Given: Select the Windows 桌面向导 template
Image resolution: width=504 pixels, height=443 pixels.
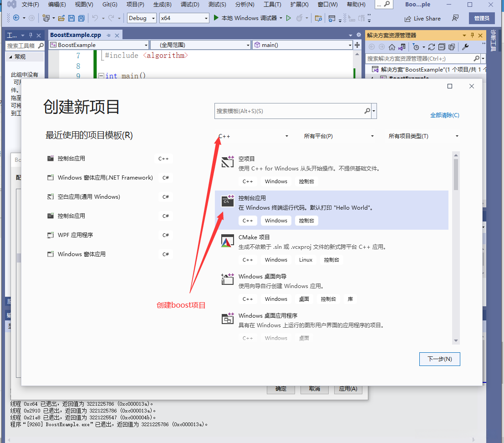Looking at the screenshot, I should pyautogui.click(x=331, y=288).
